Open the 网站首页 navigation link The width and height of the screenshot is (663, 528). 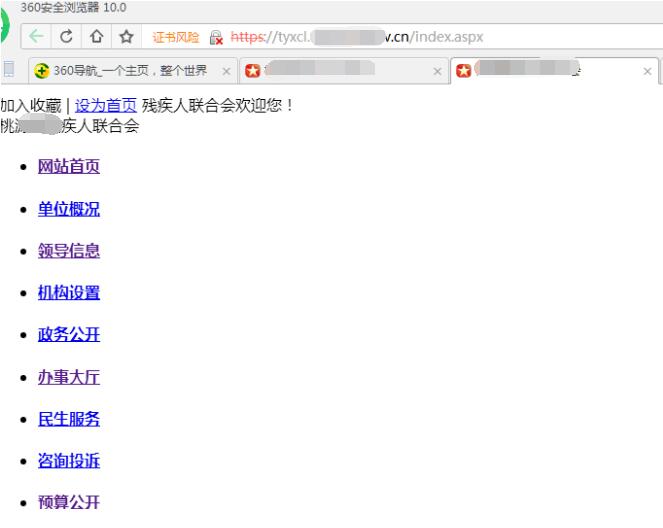coord(69,167)
